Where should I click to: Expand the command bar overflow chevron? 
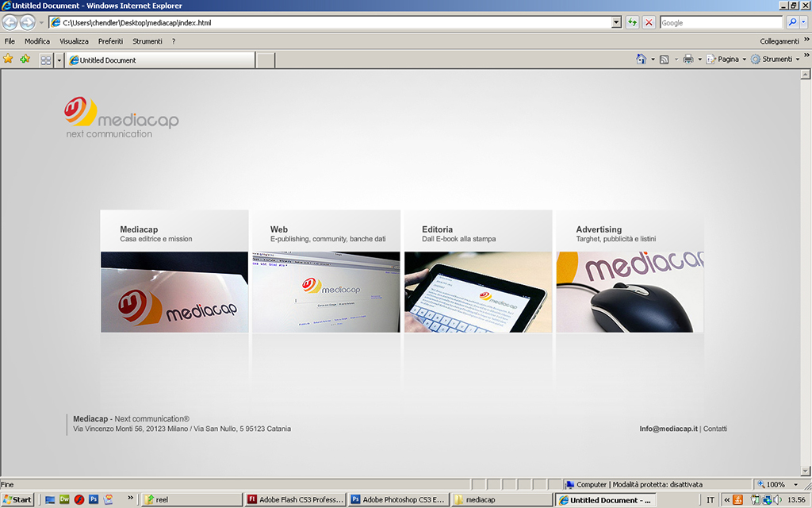click(806, 56)
